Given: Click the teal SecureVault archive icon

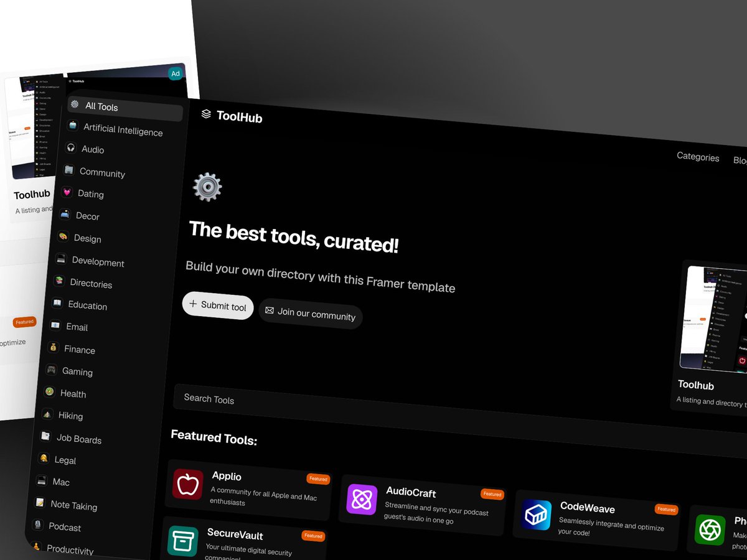Looking at the screenshot, I should [x=183, y=541].
